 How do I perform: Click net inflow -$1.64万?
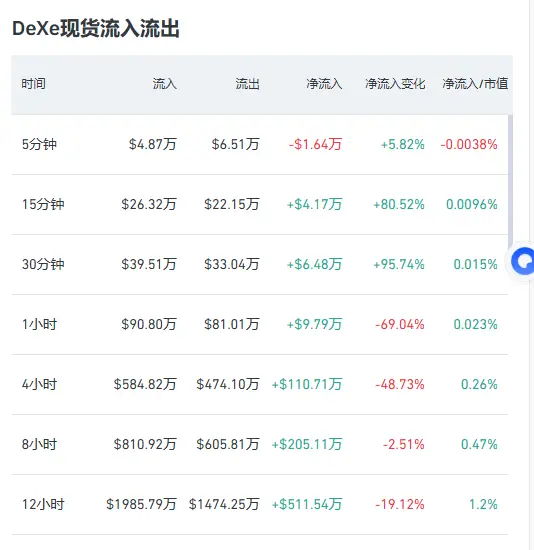(315, 145)
